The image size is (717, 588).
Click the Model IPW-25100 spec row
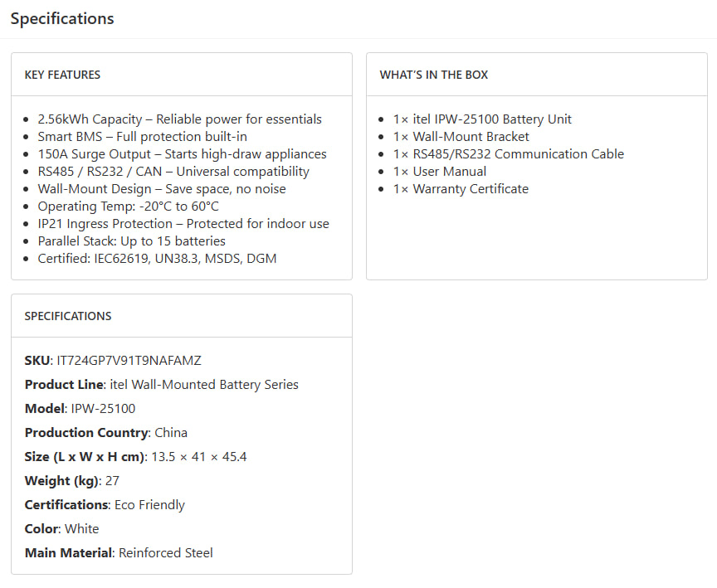point(80,409)
